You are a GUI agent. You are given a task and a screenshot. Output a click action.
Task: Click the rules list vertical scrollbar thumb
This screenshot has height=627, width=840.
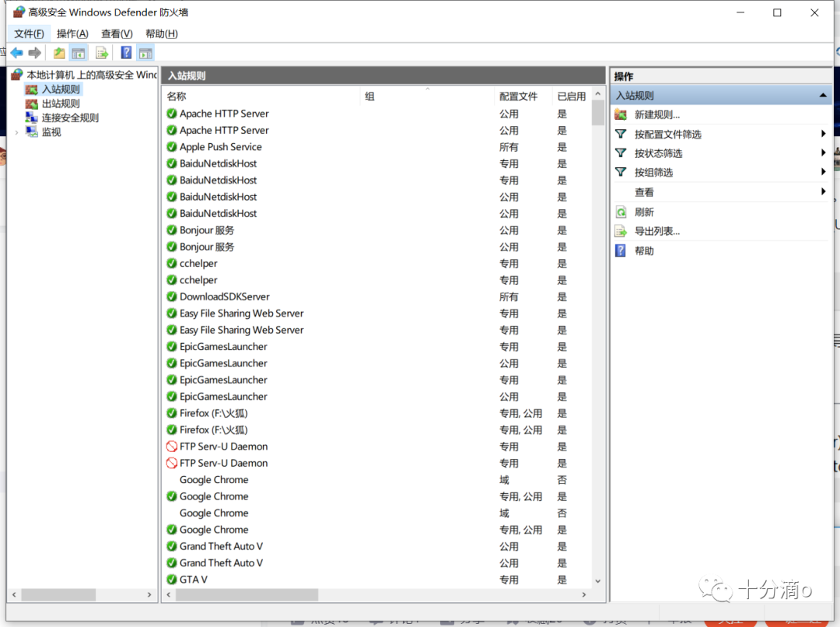pos(598,113)
